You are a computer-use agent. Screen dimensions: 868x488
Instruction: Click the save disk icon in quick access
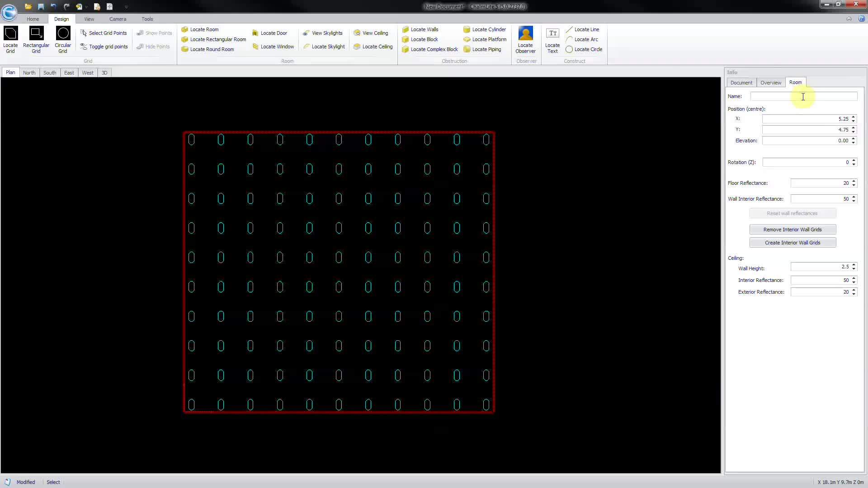click(41, 7)
